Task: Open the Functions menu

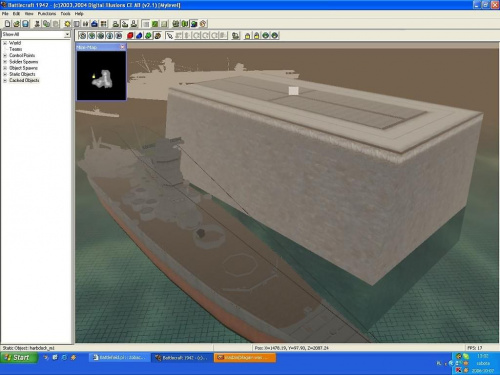Action: pos(47,14)
